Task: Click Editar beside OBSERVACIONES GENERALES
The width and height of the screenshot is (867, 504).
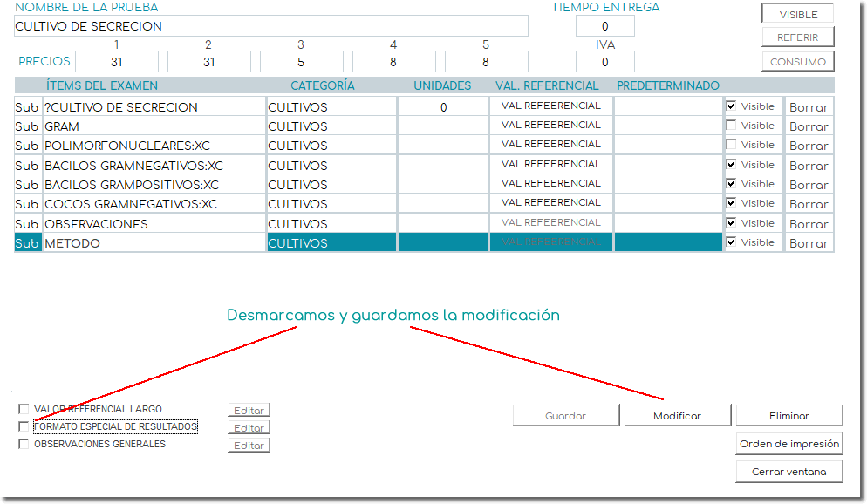Action: tap(249, 446)
